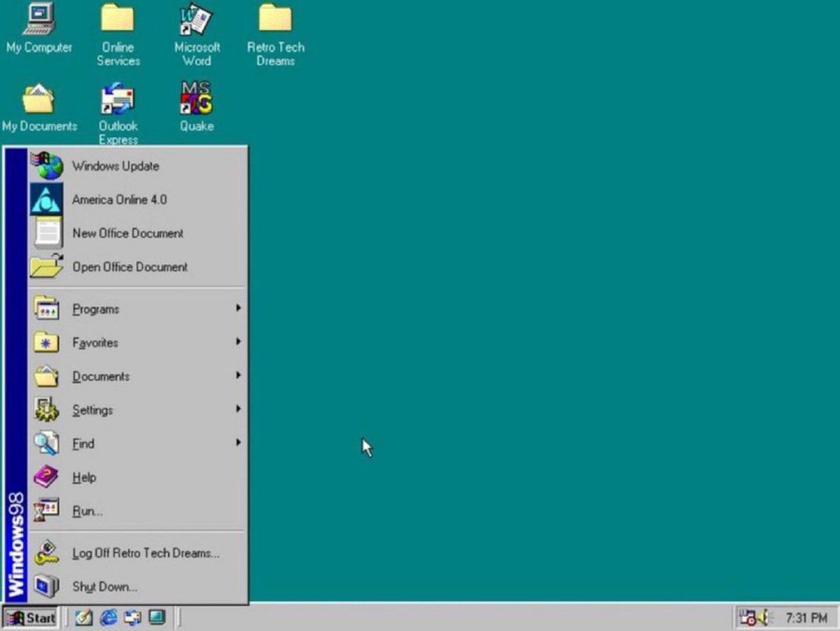Click Show Desktop in Quick Launch
The image size is (840, 631).
coord(84,618)
